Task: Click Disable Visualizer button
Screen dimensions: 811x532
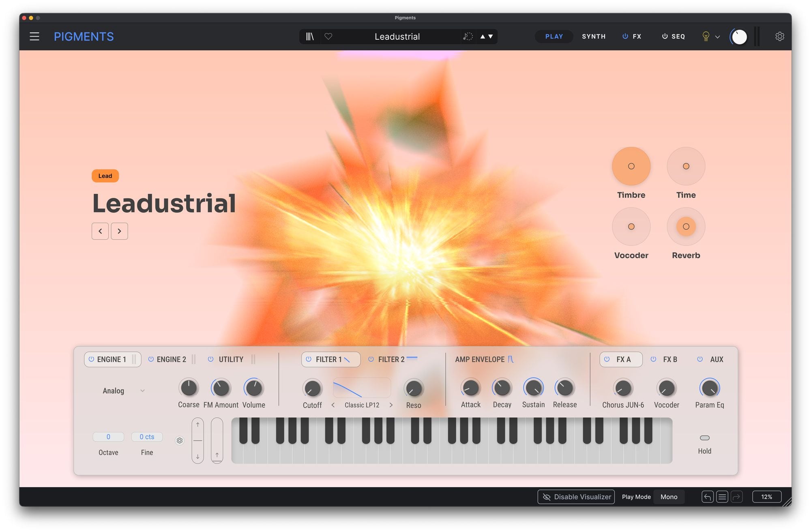Action: pos(576,497)
